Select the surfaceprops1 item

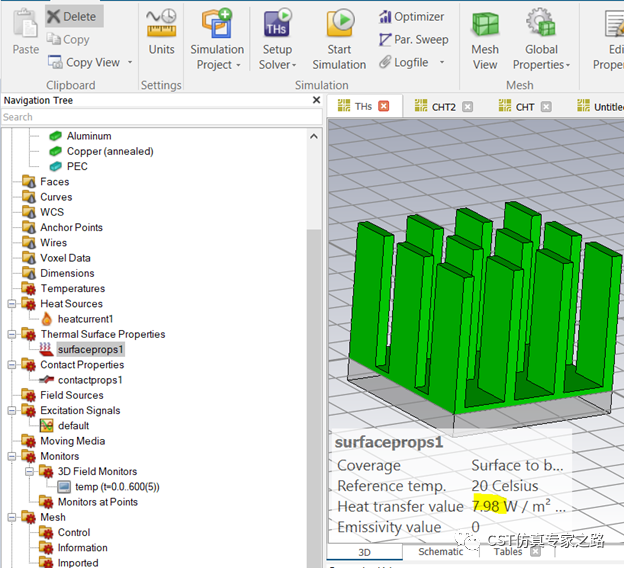[x=82, y=349]
